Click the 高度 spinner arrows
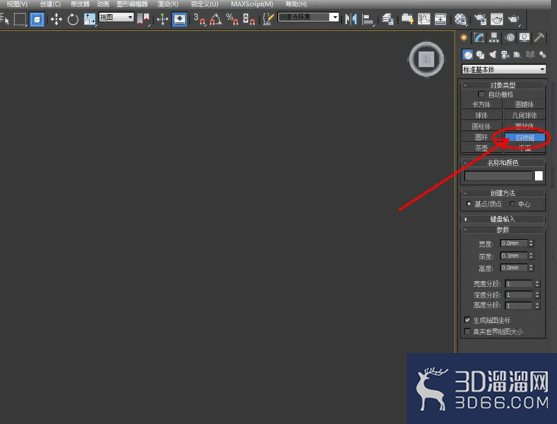Screen dimensions: 557x424 531,267
